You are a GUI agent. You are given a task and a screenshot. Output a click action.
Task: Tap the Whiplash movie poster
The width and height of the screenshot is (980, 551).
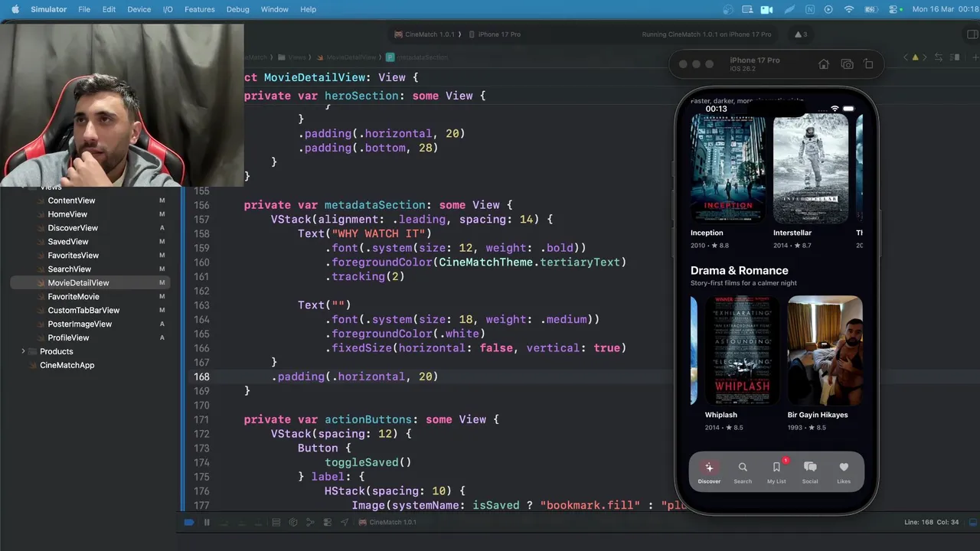[x=742, y=350]
